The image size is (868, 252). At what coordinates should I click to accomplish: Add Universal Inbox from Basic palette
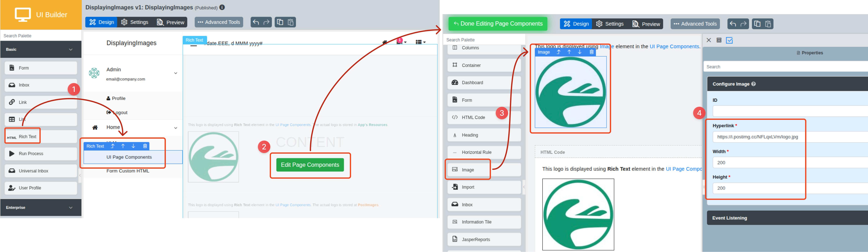point(41,171)
